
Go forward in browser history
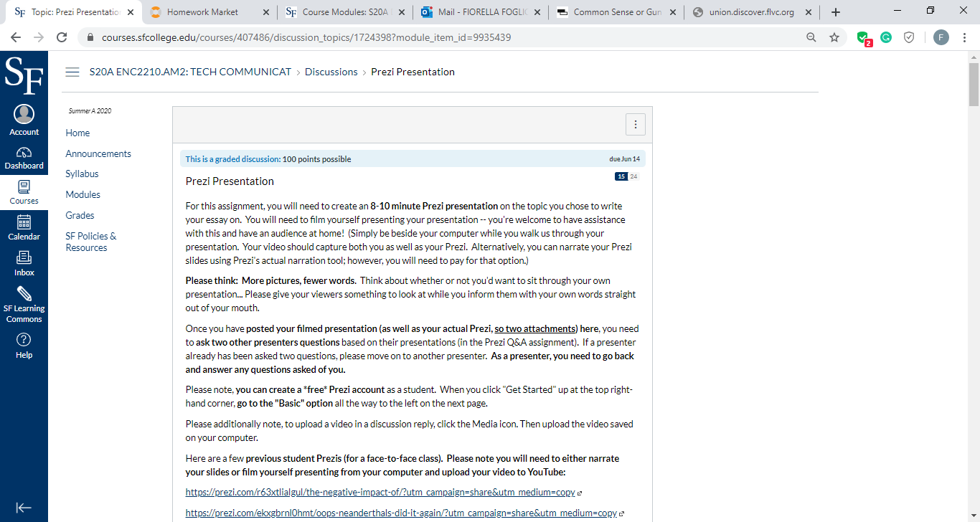(39, 37)
